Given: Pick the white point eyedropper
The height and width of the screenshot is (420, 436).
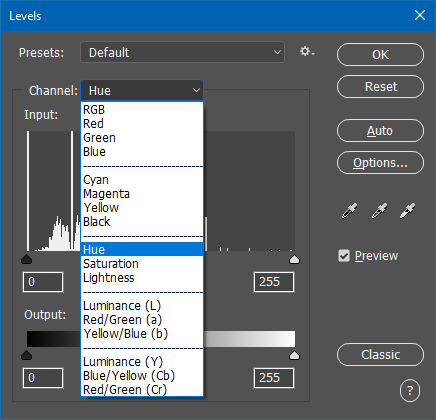Looking at the screenshot, I should click(407, 211).
